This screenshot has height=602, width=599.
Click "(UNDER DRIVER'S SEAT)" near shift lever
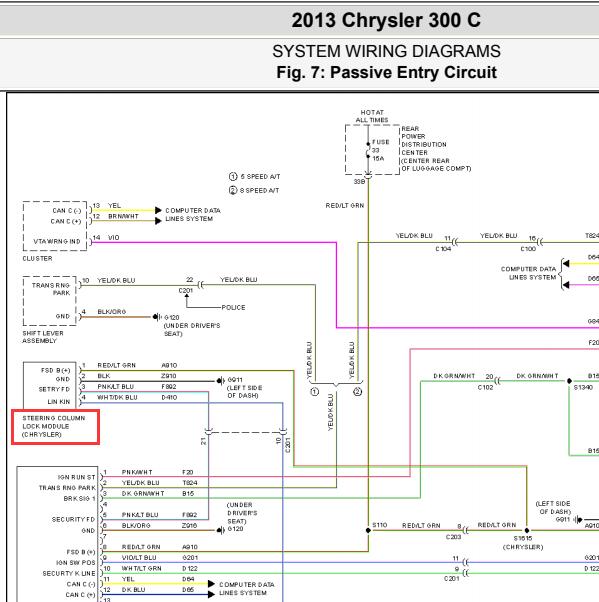[192, 330]
